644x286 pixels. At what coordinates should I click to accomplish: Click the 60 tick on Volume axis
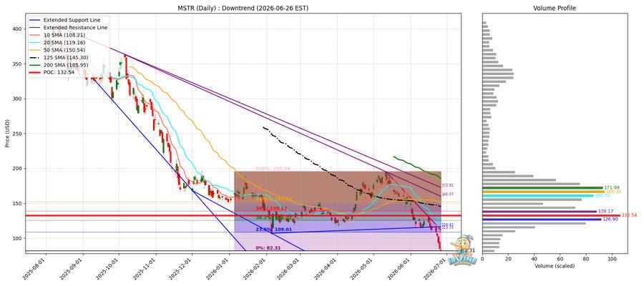pos(560,259)
